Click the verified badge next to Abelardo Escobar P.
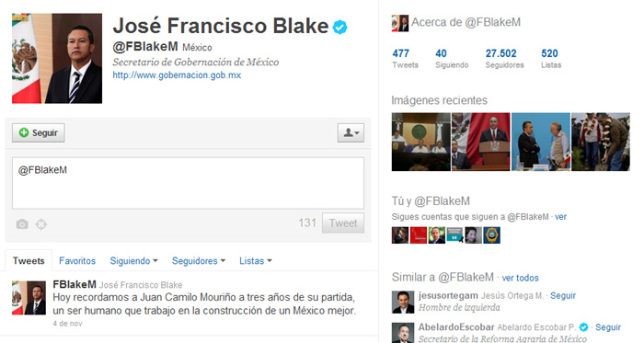Screen dimensions: 644x343 coord(583,327)
